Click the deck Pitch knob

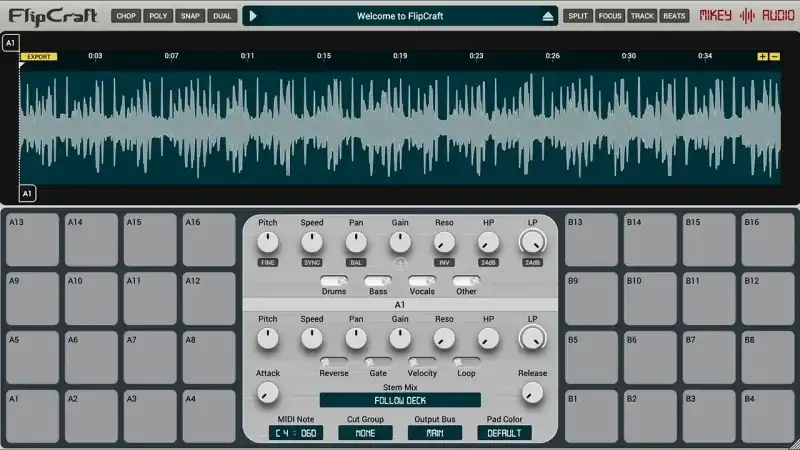point(267,242)
